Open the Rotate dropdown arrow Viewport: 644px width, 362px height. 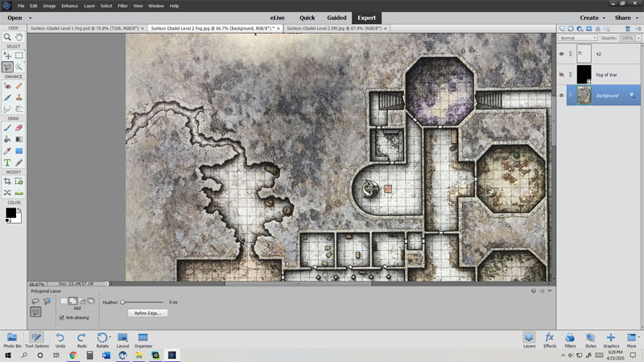(x=110, y=337)
